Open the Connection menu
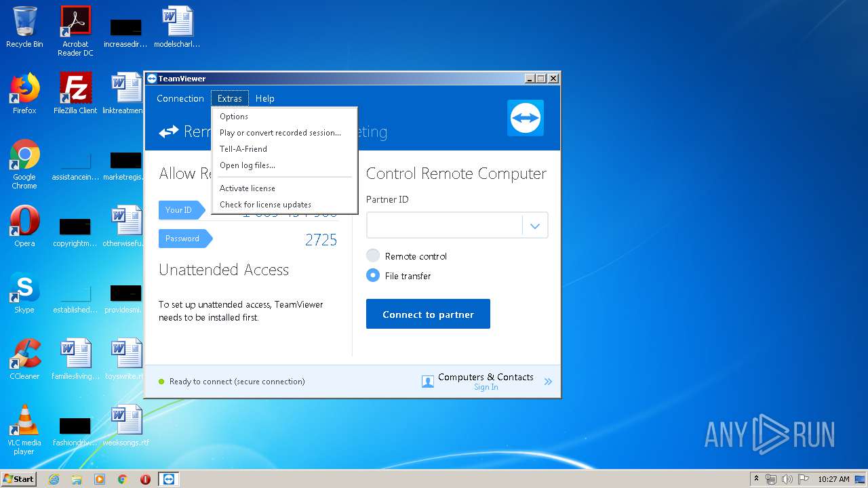The image size is (868, 488). coord(180,99)
